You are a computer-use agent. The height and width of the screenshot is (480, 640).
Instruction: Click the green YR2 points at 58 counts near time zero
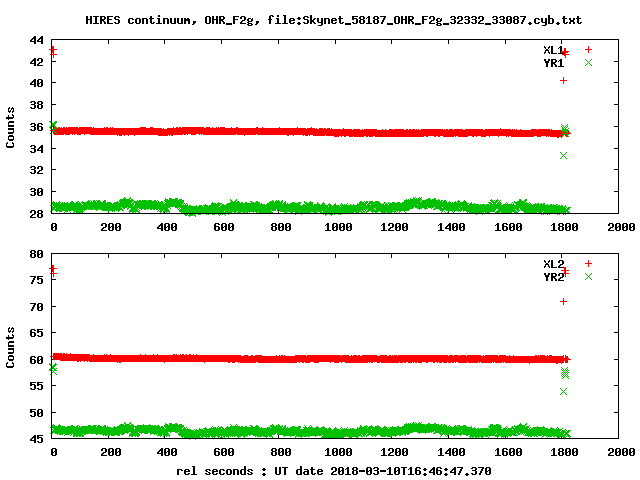[53, 369]
